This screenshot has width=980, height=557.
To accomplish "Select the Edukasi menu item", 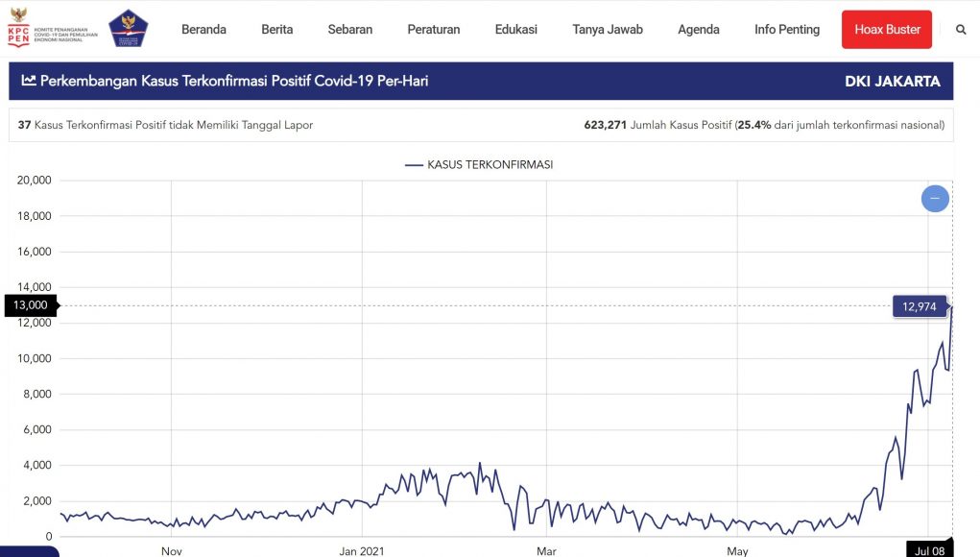I will (516, 30).
